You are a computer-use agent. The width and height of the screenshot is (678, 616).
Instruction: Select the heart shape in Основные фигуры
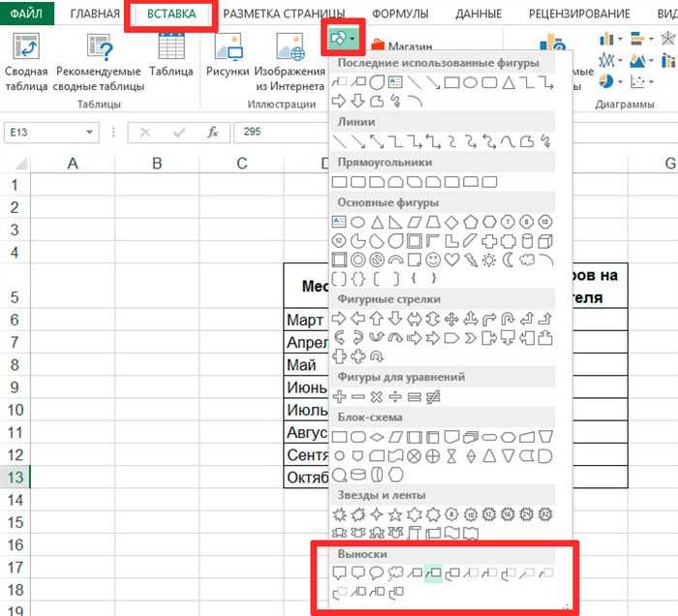[x=452, y=260]
